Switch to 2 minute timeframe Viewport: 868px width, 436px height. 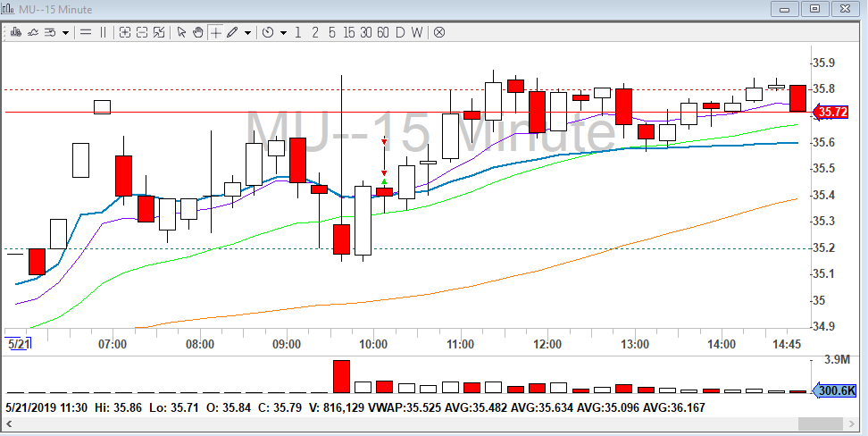[x=315, y=33]
